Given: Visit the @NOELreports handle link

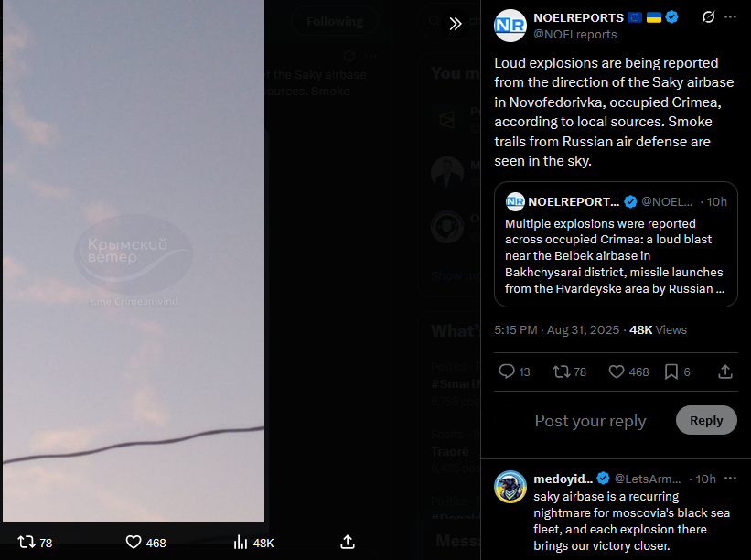Looking at the screenshot, I should click(574, 35).
